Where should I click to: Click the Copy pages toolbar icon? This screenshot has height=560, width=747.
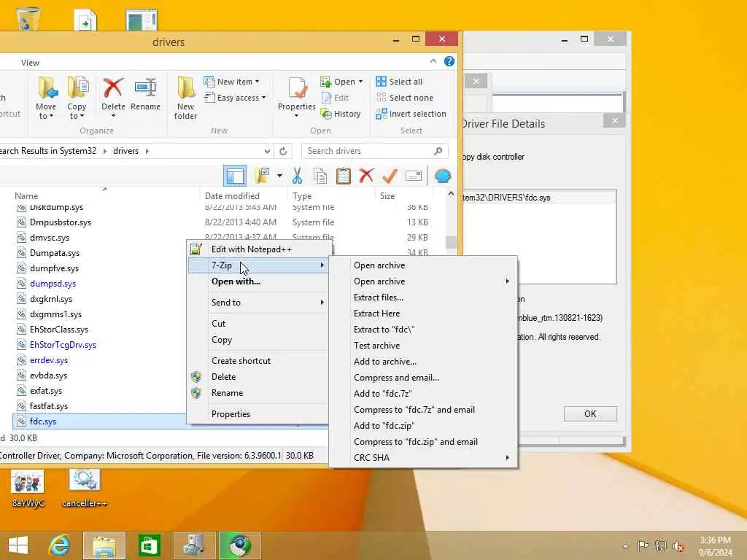coord(320,176)
